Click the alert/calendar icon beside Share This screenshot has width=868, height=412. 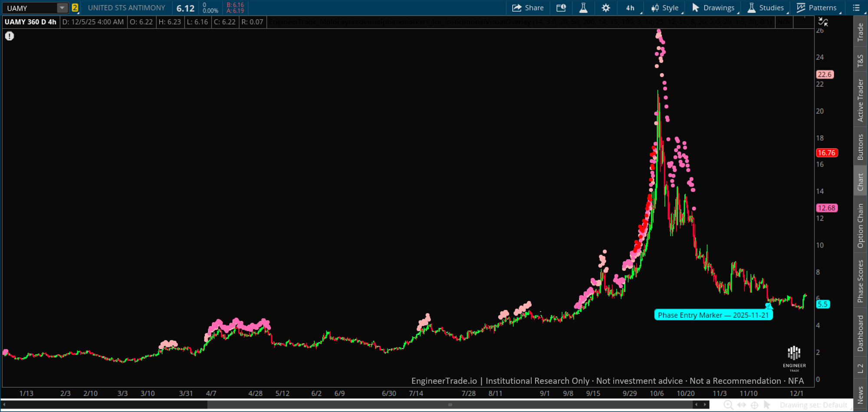point(561,7)
